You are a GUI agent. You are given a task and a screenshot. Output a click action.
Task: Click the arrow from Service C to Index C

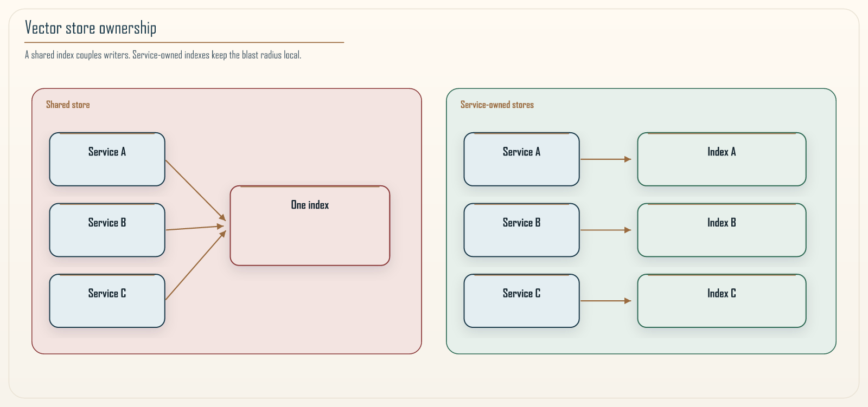606,301
